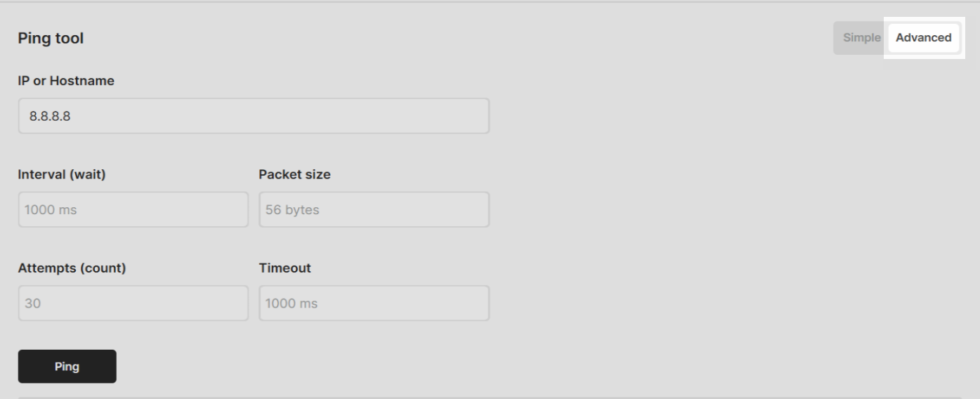The width and height of the screenshot is (980, 399).
Task: Click the "Packet size" label text
Action: coord(294,175)
